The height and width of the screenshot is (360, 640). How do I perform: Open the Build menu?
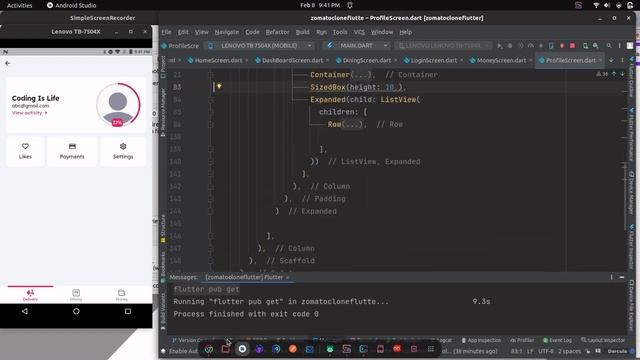coord(302,32)
